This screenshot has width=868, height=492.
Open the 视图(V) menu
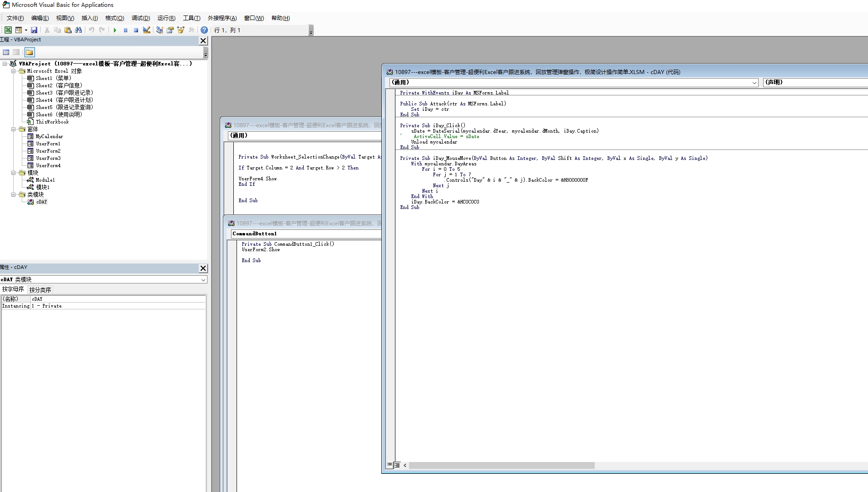tap(65, 18)
